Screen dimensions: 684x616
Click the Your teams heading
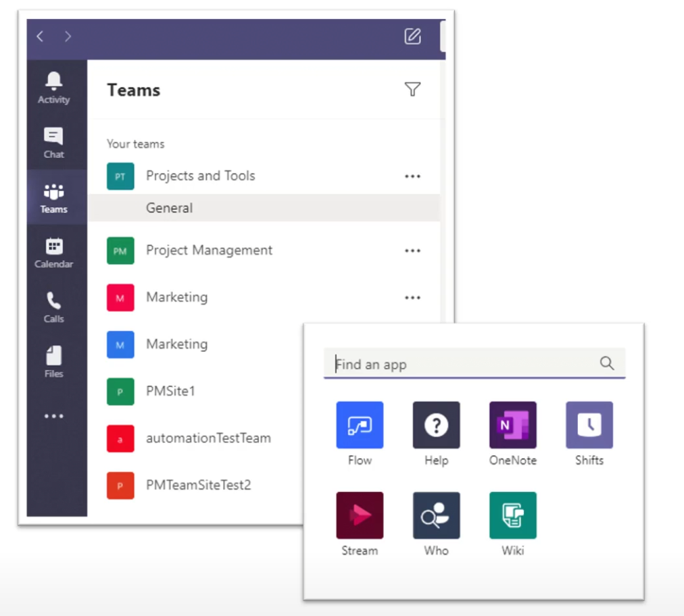tap(136, 144)
